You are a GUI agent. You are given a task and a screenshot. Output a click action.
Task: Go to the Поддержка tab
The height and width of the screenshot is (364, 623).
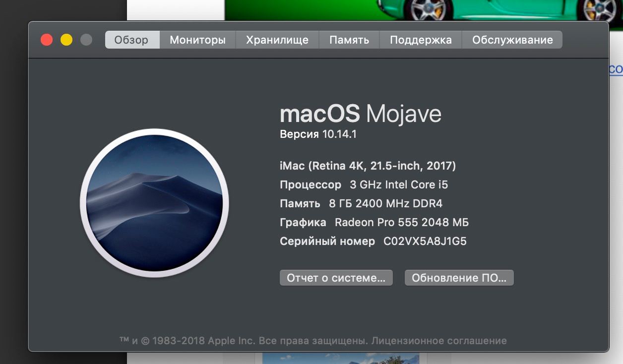(x=421, y=40)
